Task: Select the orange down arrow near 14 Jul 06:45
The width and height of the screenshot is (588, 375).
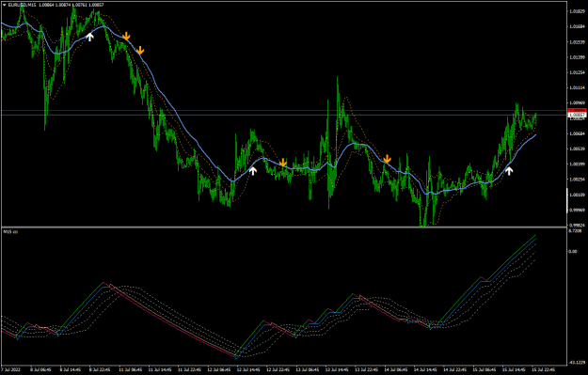Action: pos(387,159)
